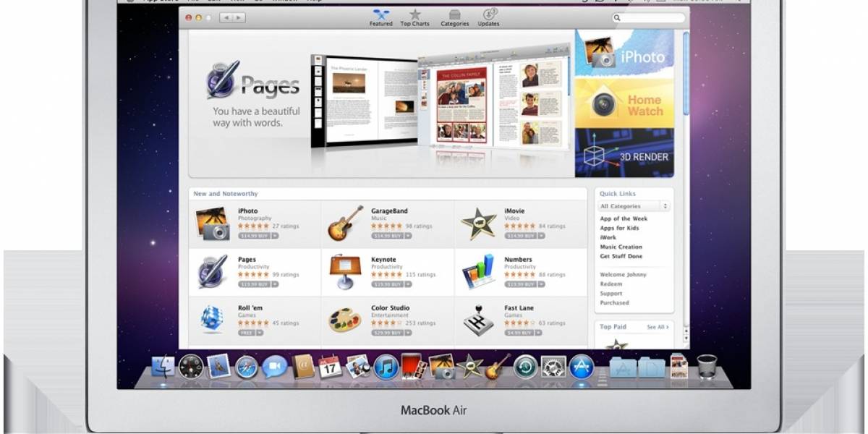Open the Color Studio palette icon
868x434 pixels.
(x=345, y=320)
